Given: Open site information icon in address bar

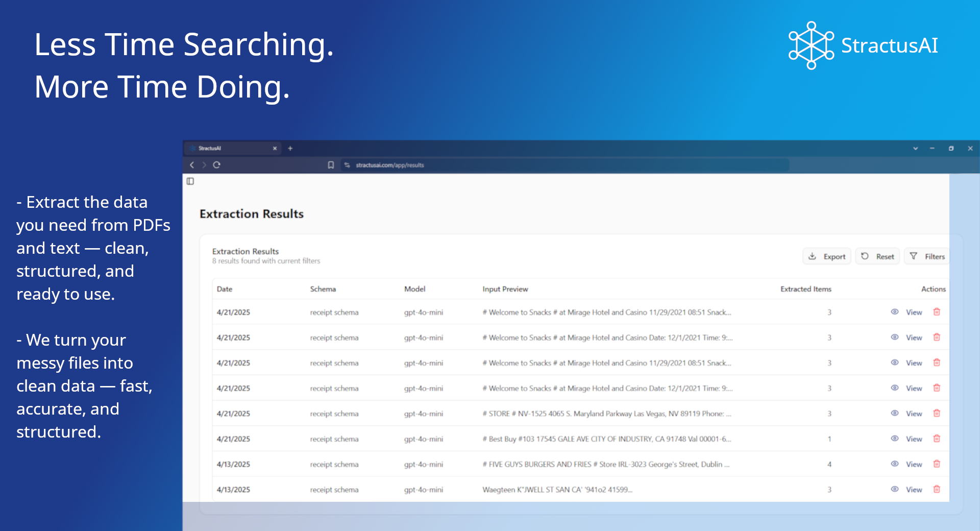Looking at the screenshot, I should [347, 165].
